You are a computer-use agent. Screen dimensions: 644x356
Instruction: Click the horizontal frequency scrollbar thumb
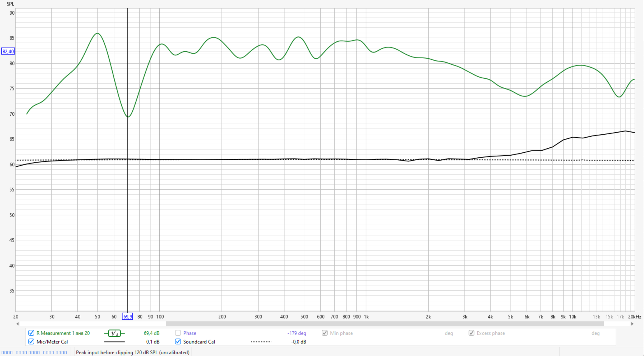coord(385,324)
